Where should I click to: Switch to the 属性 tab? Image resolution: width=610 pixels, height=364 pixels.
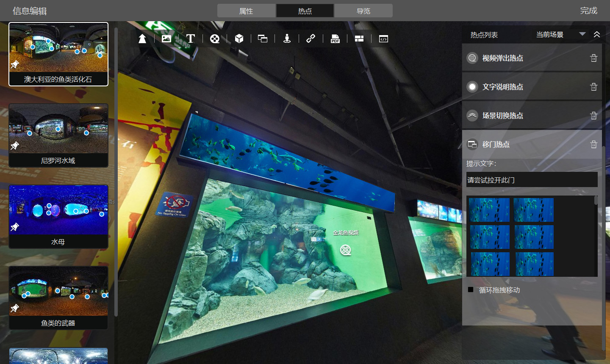point(246,11)
